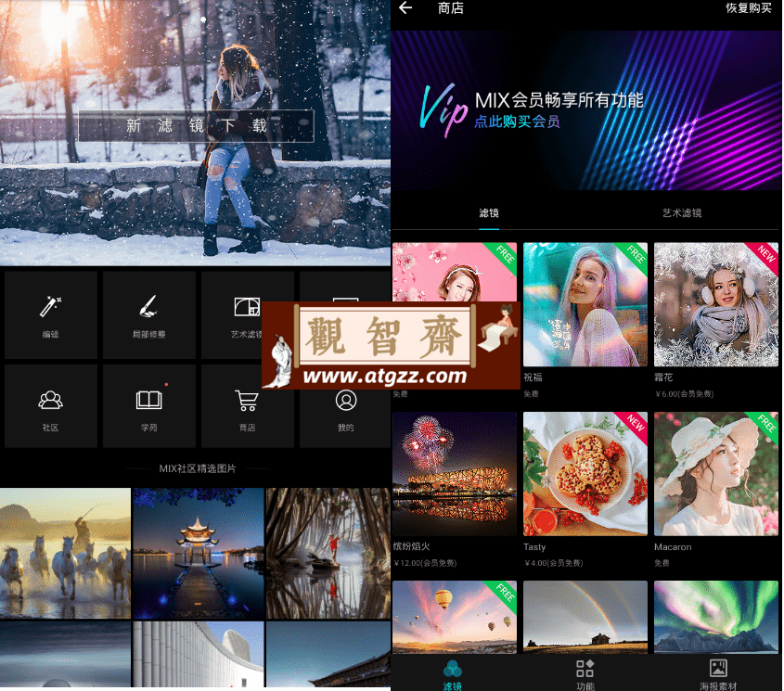The image size is (784, 691).
Task: Open the rainbow filter thumbnail
Action: point(585,617)
